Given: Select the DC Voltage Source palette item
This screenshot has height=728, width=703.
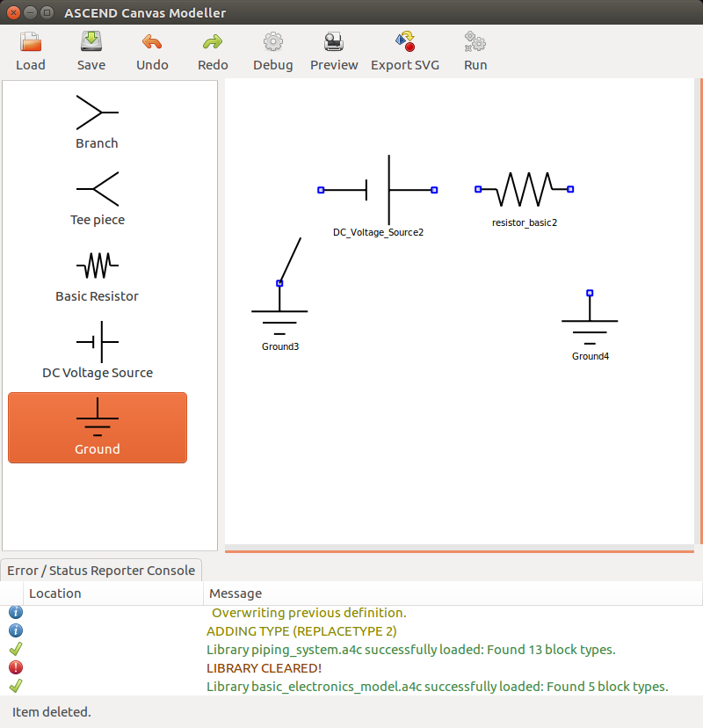Looking at the screenshot, I should pyautogui.click(x=97, y=351).
